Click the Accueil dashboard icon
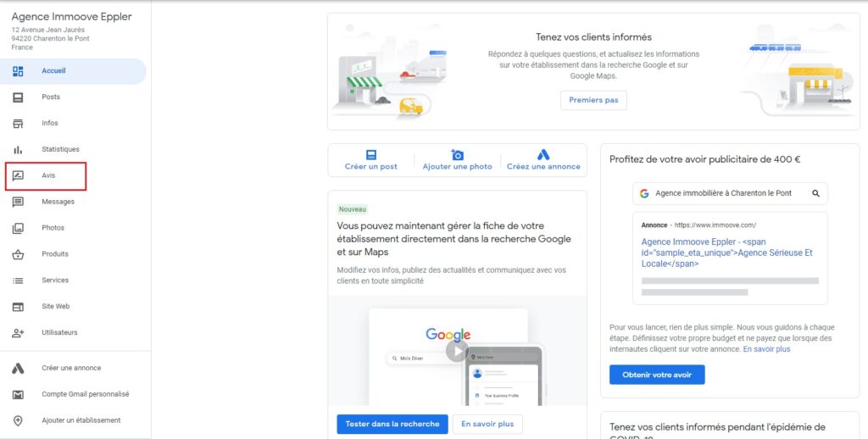Viewport: 868px width, 439px height. coord(18,71)
